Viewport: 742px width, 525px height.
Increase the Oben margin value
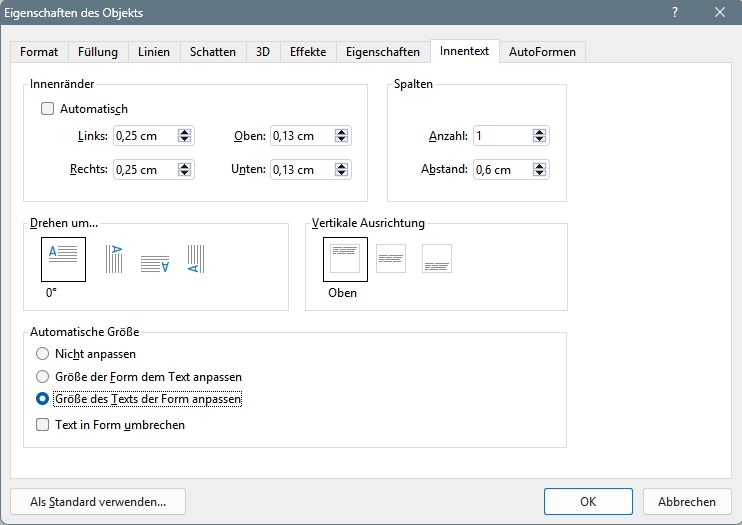(x=342, y=132)
